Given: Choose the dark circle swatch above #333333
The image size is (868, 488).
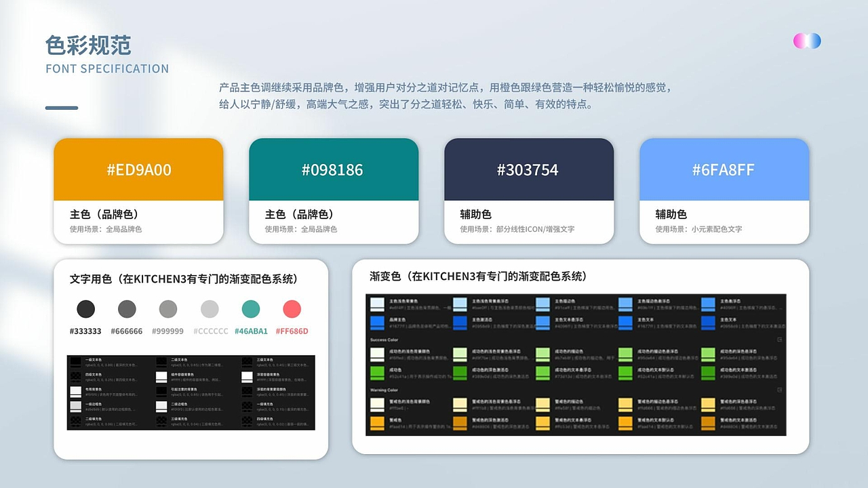Looking at the screenshot, I should (85, 309).
